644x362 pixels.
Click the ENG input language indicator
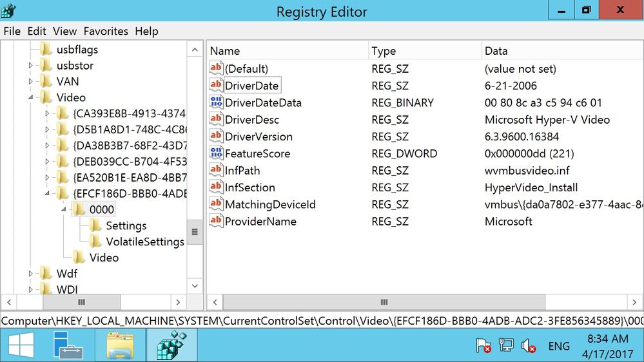coord(558,346)
